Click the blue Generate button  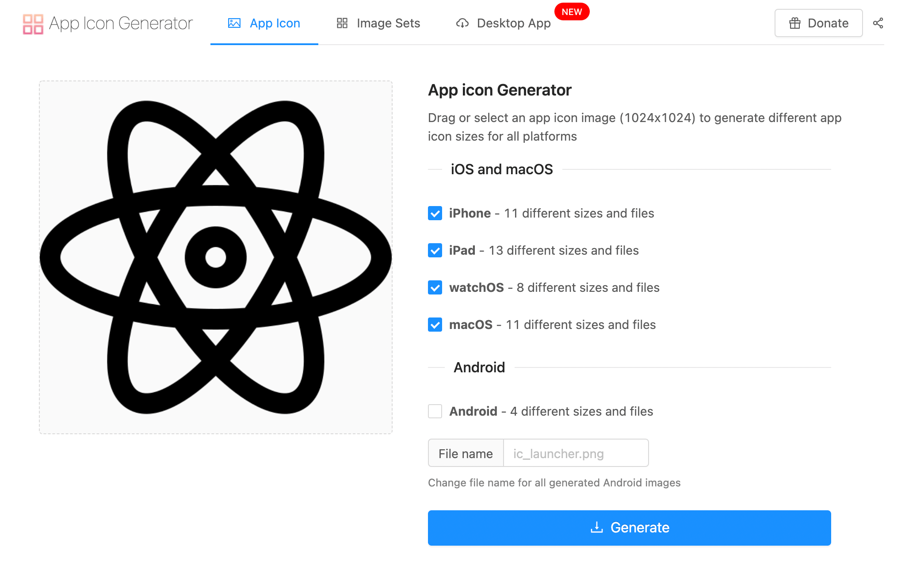click(x=629, y=528)
